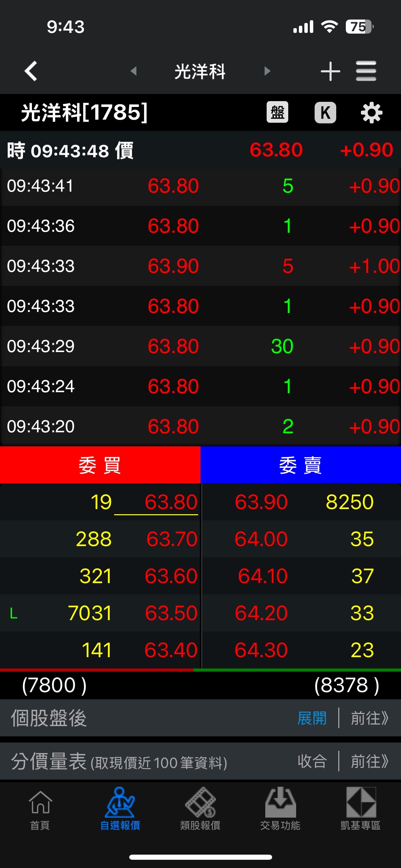Go to 分價量表 page via 前往
The width and height of the screenshot is (401, 868).
(370, 761)
